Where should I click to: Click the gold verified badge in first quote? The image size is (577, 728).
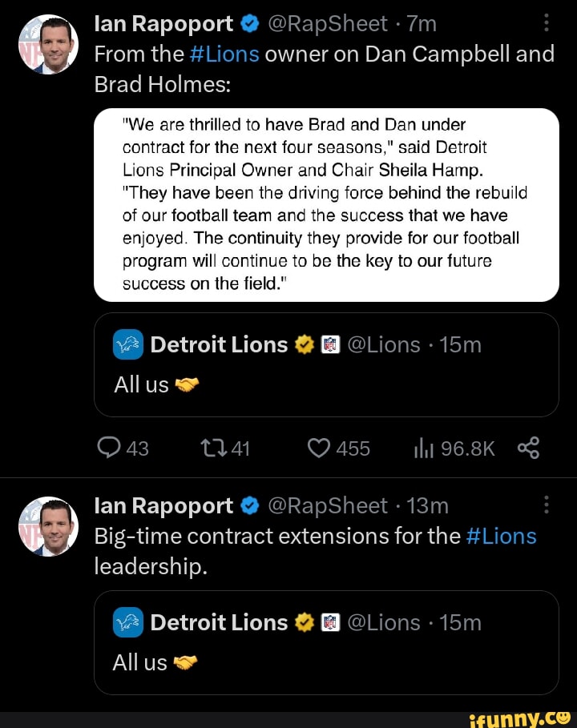pyautogui.click(x=304, y=344)
